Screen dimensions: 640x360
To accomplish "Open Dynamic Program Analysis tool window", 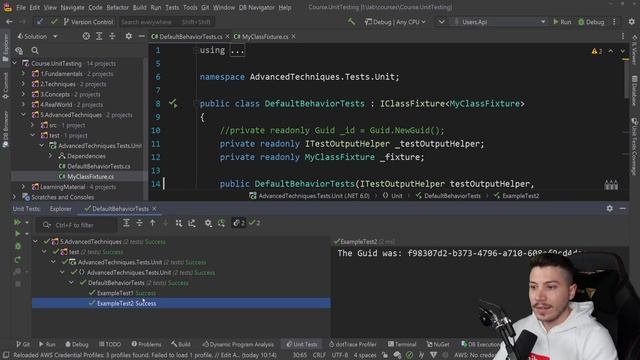I will (238, 344).
